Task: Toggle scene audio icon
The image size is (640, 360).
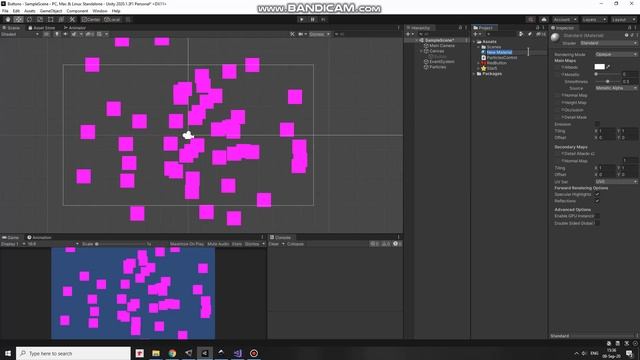Action: pos(65,34)
